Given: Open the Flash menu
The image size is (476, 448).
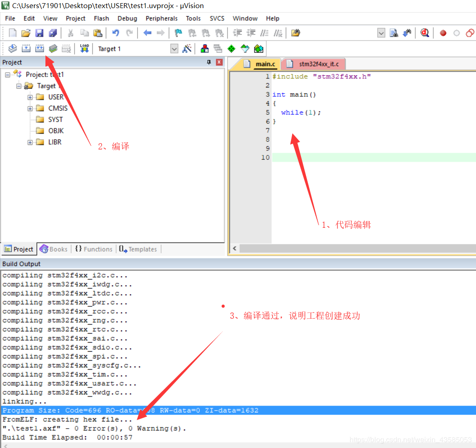Looking at the screenshot, I should click(101, 18).
